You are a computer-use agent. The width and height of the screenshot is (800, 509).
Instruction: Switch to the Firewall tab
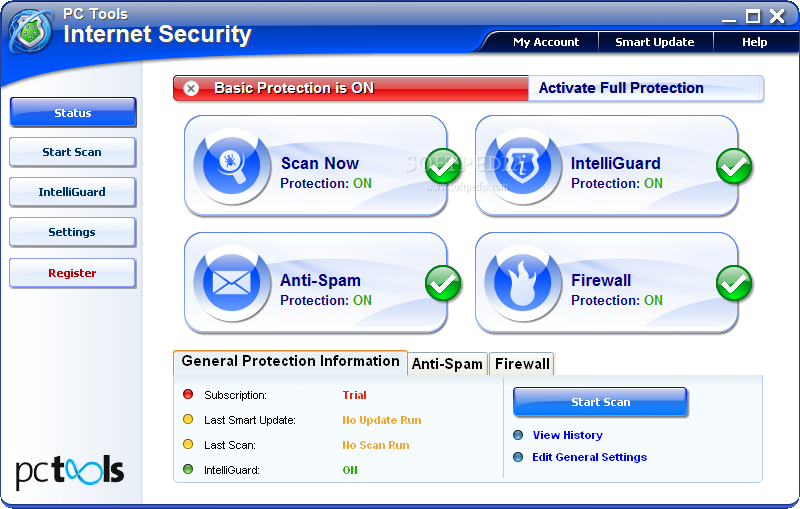522,364
